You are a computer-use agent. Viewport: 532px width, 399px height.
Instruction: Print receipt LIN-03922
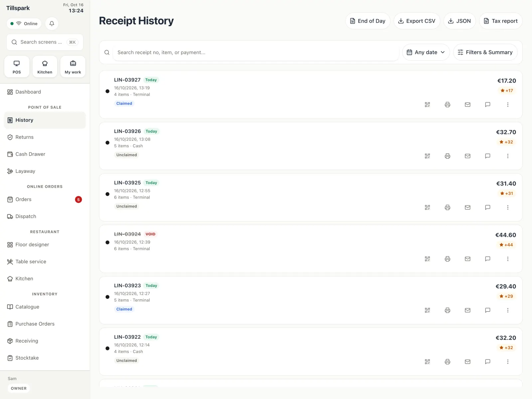tap(448, 362)
